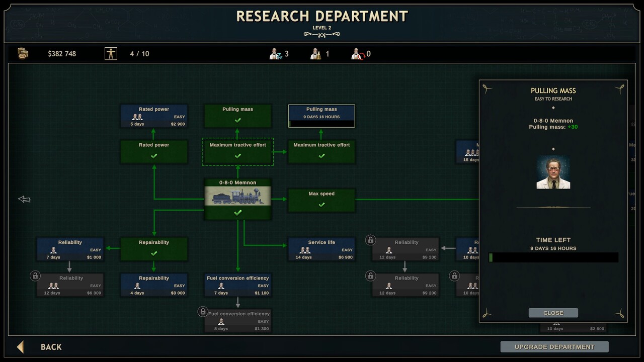Open Service life research costing $6 900
This screenshot has width=644, height=362.
[x=321, y=249]
